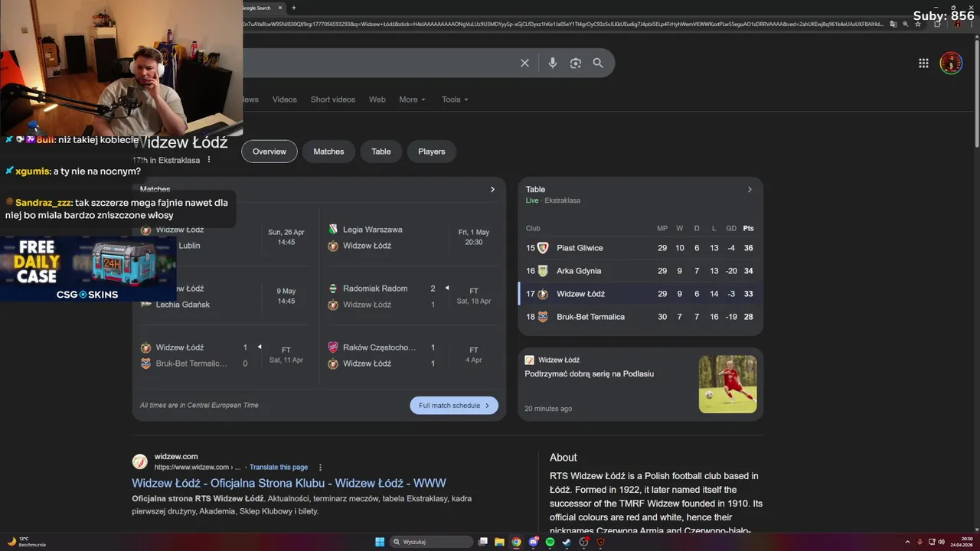This screenshot has width=980, height=551.
Task: Open the Web search tab
Action: point(377,99)
